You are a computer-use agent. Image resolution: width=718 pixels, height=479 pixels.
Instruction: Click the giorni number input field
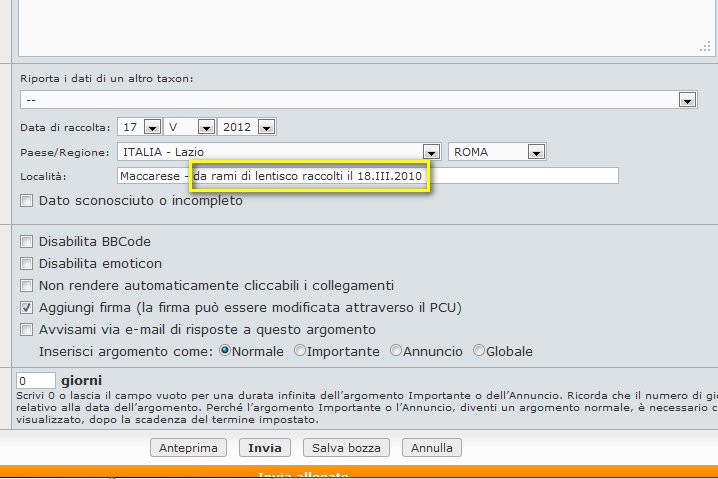[x=36, y=381]
